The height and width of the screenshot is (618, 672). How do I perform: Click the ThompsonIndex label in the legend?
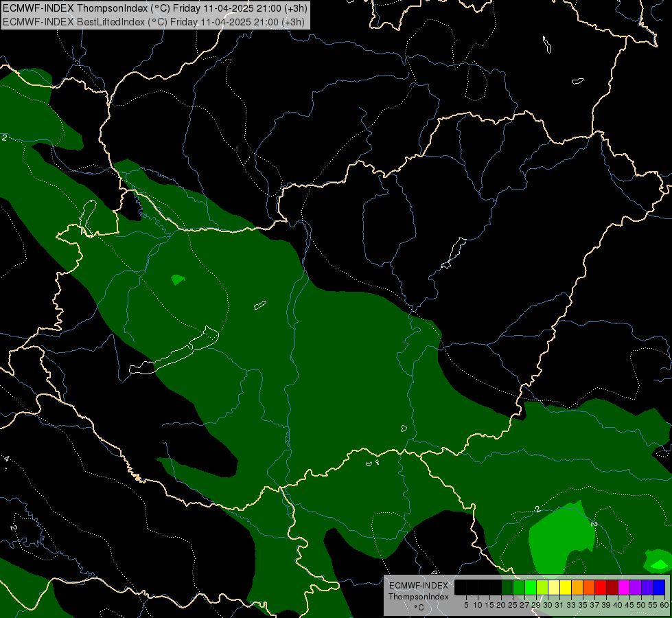419,597
